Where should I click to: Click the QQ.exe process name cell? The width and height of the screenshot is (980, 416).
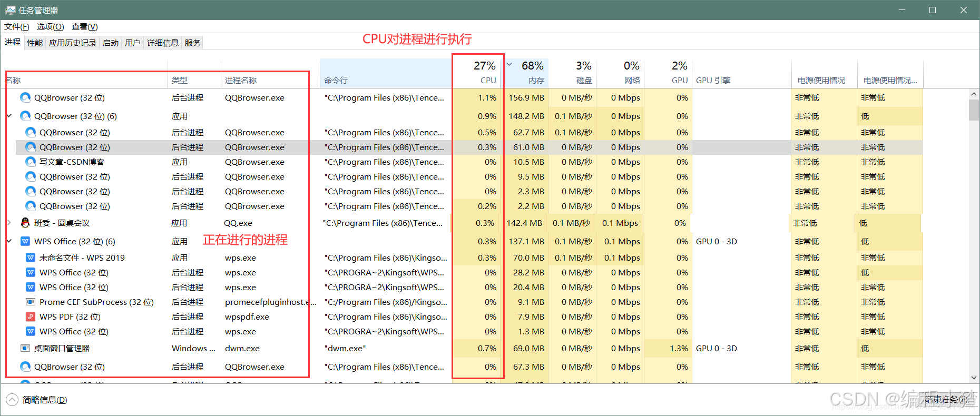tap(238, 223)
